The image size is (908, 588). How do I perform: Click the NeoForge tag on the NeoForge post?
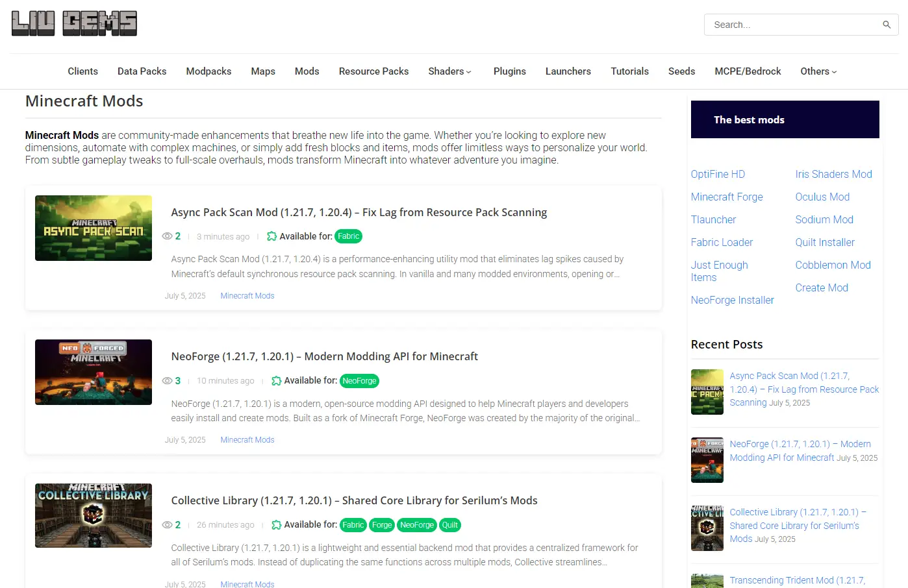(x=359, y=381)
